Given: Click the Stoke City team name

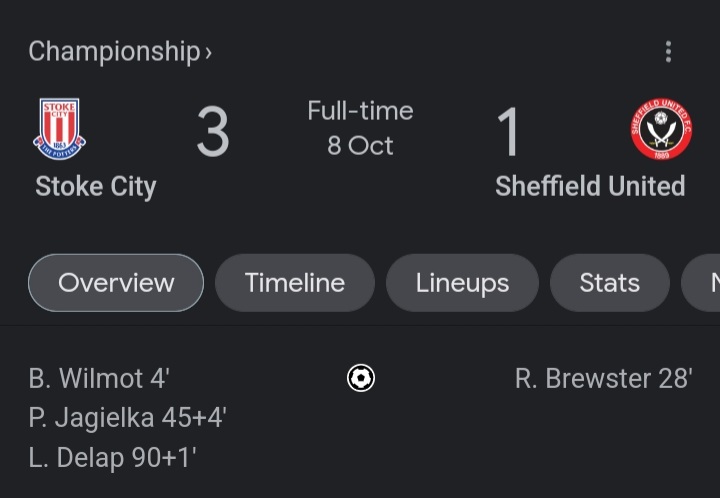Looking at the screenshot, I should pos(96,186).
